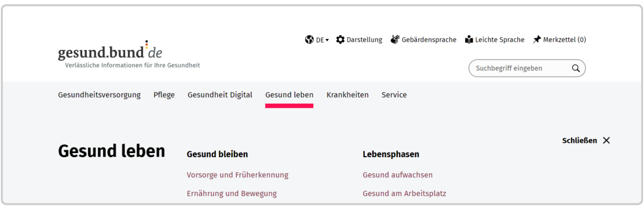Viewport: 644px width, 209px height.
Task: Click the X icon beside Schließen
Action: (606, 140)
